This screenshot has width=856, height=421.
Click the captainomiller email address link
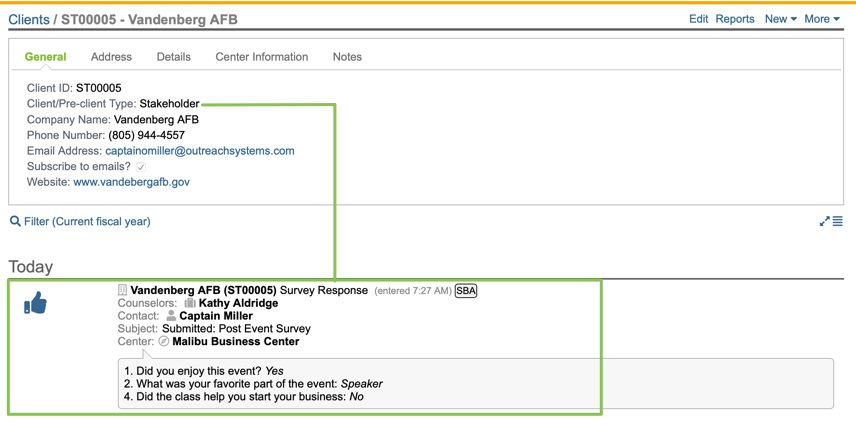[200, 151]
